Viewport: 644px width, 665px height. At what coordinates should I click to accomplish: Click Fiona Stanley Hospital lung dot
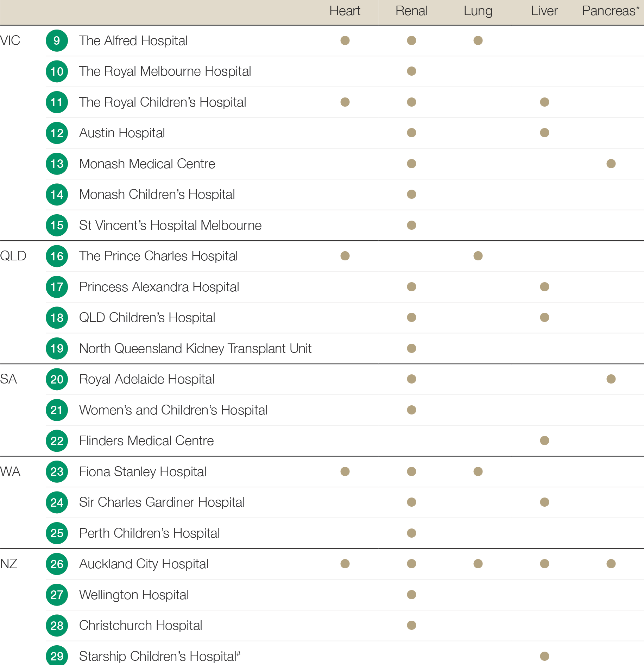click(478, 471)
